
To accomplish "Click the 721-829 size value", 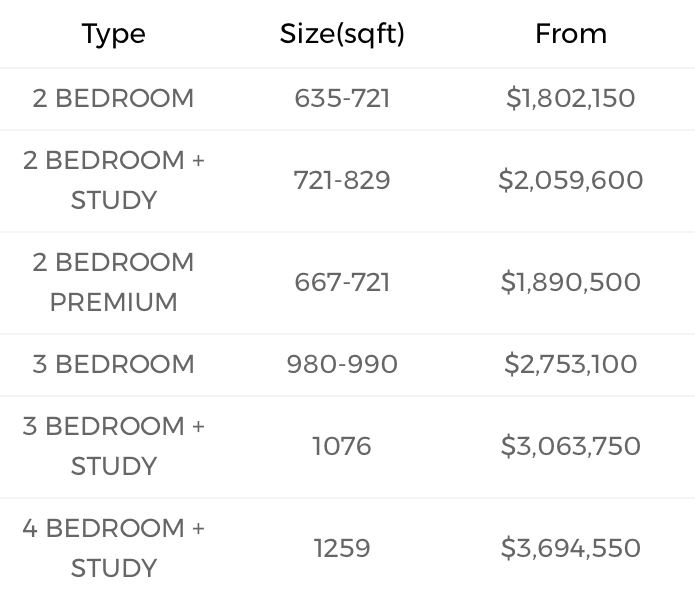I will click(342, 180).
